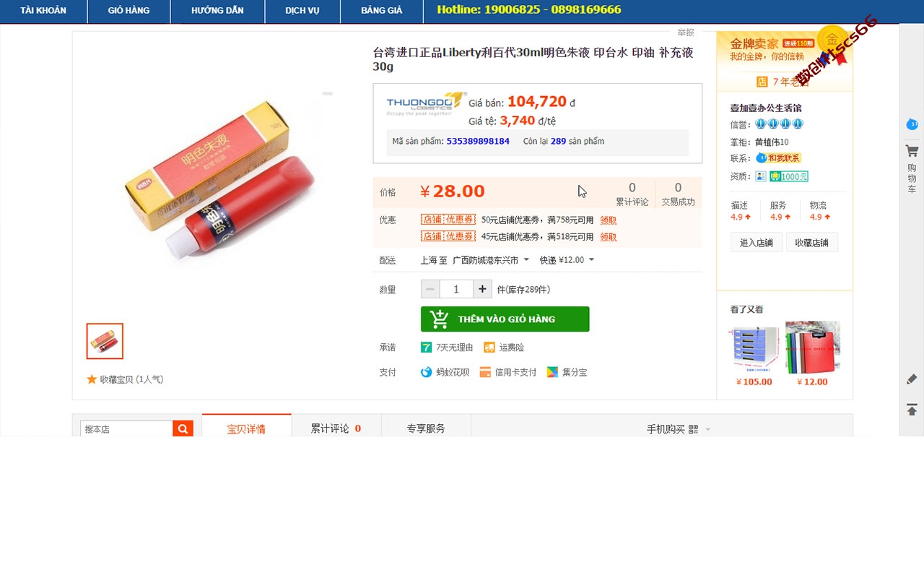Click the 1000元 deposit badge
This screenshot has height=578, width=924.
(789, 176)
